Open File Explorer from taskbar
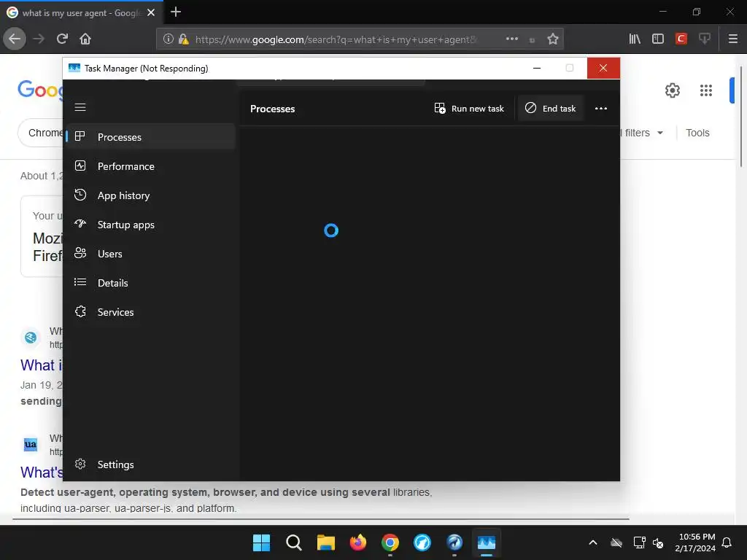This screenshot has height=560, width=747. (326, 542)
